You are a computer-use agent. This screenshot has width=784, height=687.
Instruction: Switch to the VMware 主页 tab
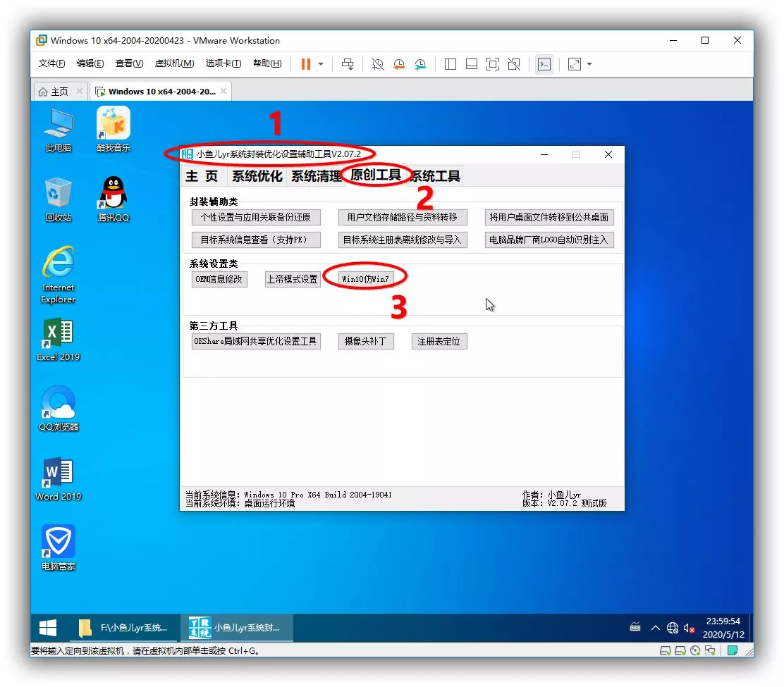(x=59, y=91)
